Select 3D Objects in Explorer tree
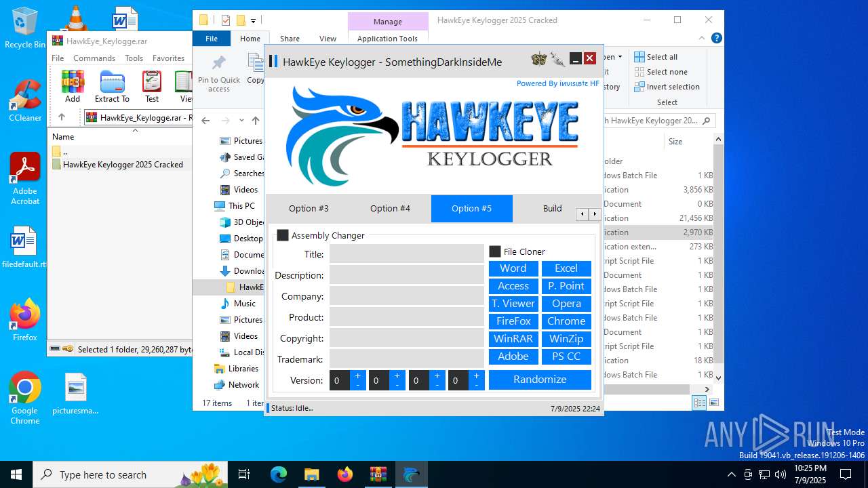 point(241,222)
